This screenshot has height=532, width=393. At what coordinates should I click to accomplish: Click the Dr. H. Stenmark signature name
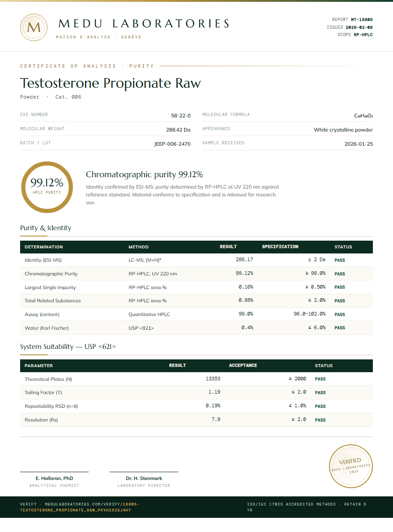click(x=144, y=479)
